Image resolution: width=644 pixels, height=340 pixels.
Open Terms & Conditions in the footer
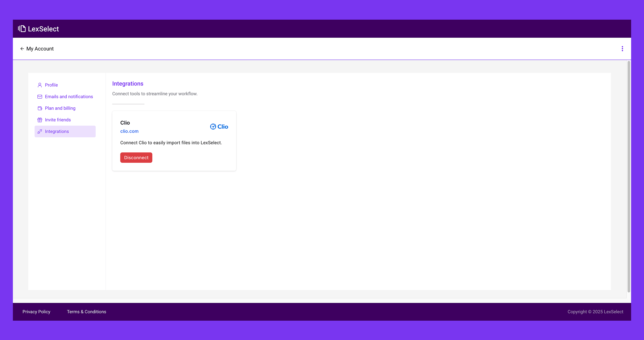pos(87,312)
